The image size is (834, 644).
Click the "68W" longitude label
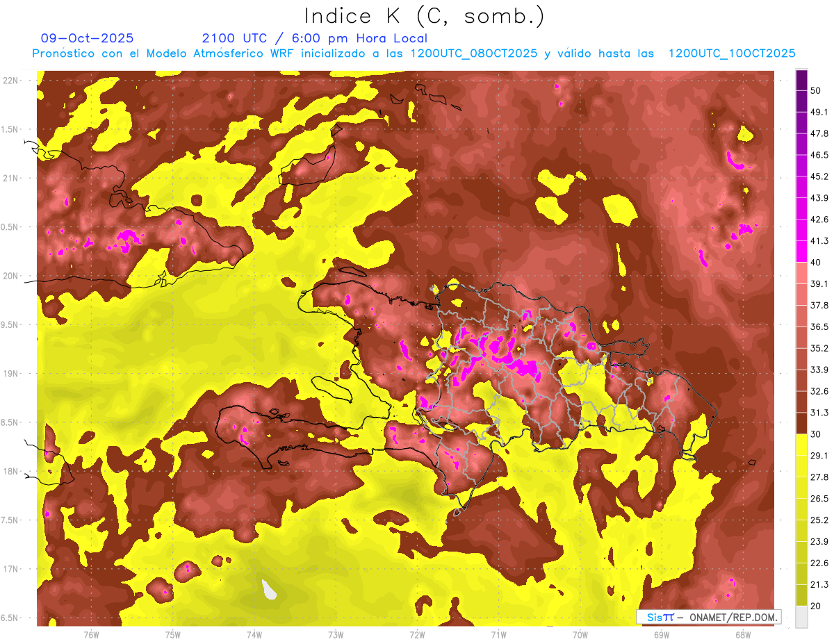[x=743, y=635]
